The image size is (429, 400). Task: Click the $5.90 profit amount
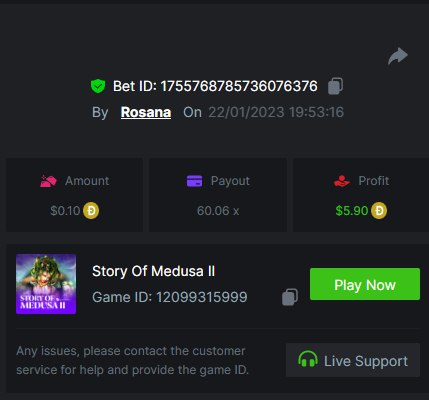(352, 211)
